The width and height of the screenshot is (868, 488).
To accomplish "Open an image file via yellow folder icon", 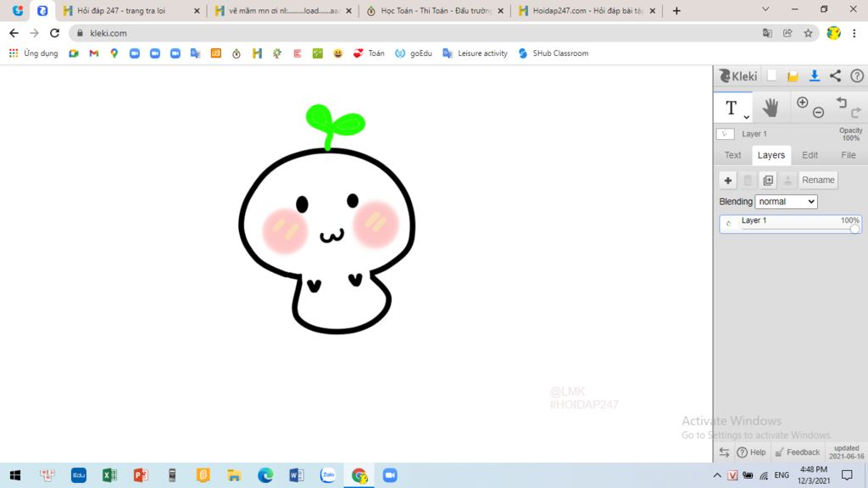I will coord(793,76).
